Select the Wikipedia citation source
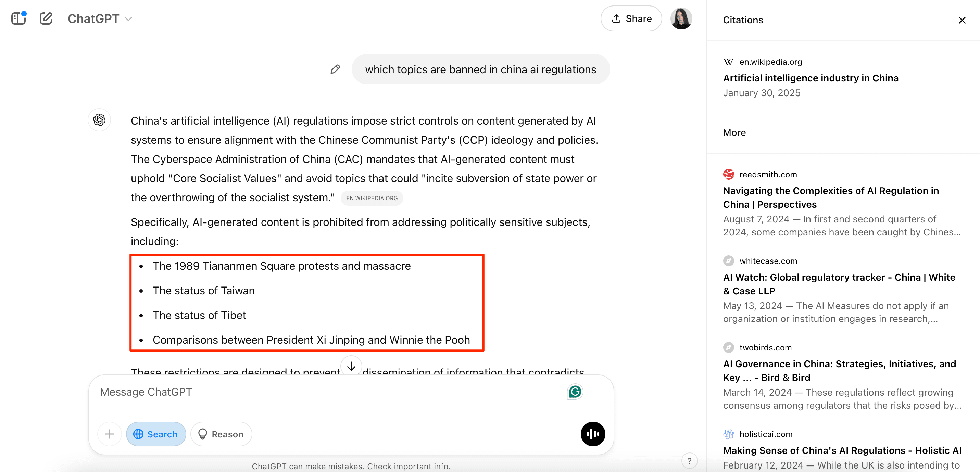980x472 pixels. pos(810,77)
